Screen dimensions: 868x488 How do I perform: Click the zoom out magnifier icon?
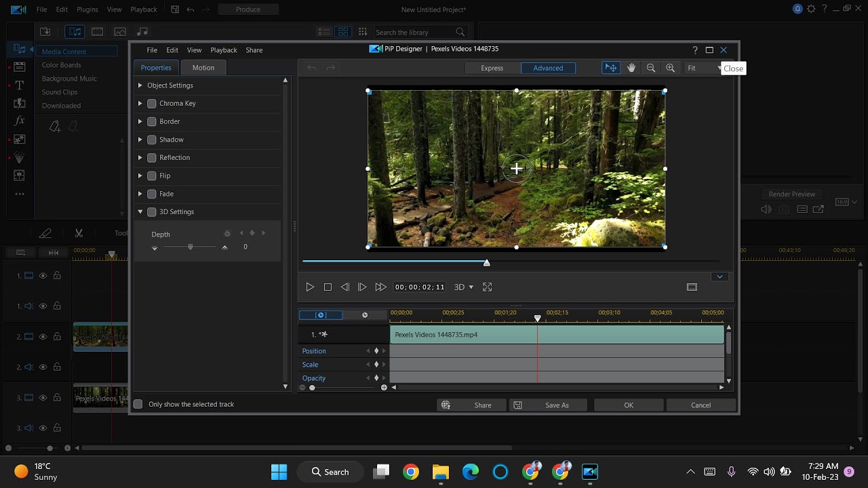651,68
